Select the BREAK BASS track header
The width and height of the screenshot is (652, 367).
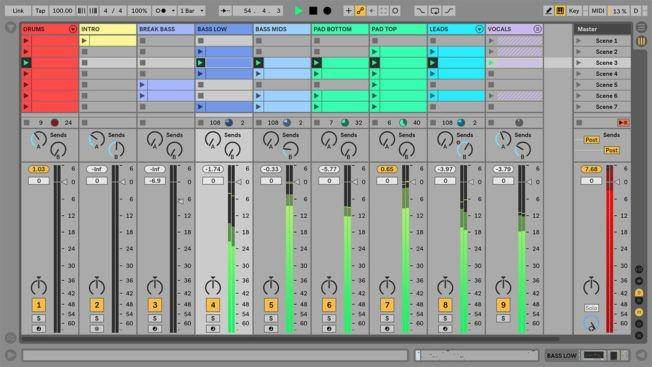(x=165, y=29)
